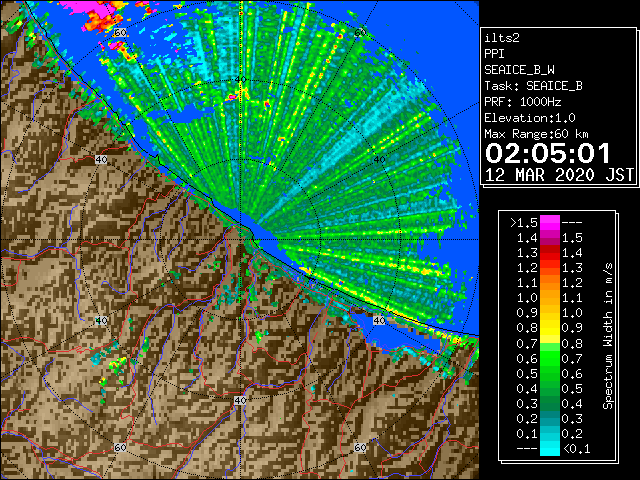
Task: Pick the bright magenta swatch beside '>1.5'
Action: coord(550,223)
